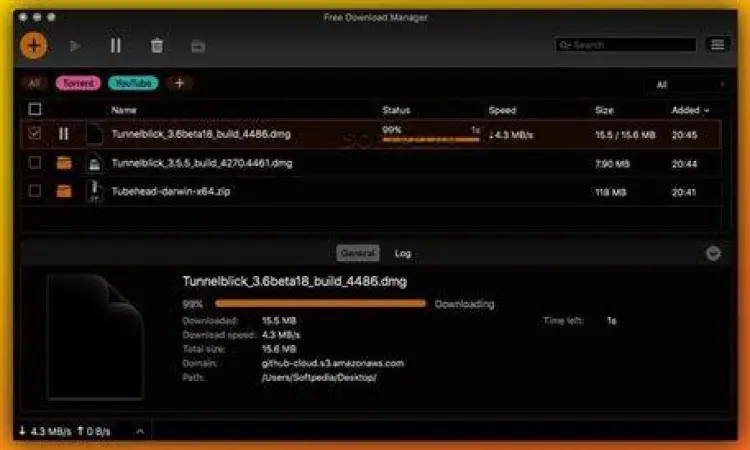Image resolution: width=750 pixels, height=450 pixels.
Task: Focus the Search input field
Action: click(626, 45)
